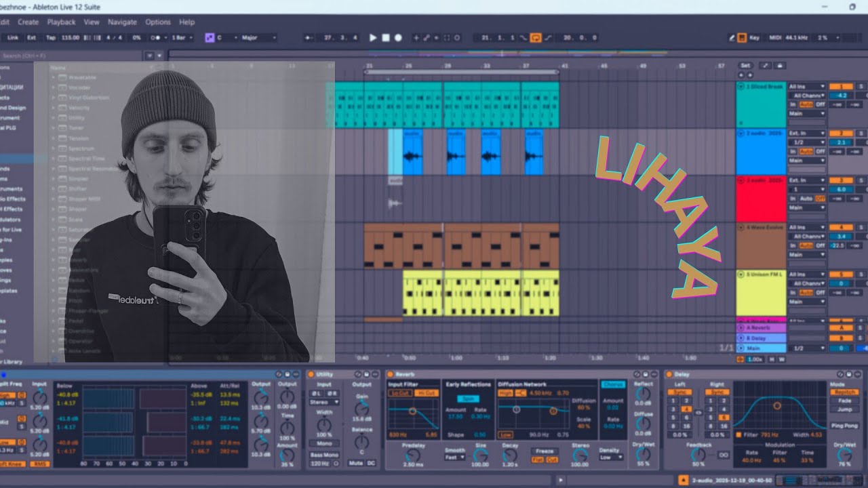The width and height of the screenshot is (868, 488).
Task: Open the 1 Bar quantization menu
Action: 182,38
